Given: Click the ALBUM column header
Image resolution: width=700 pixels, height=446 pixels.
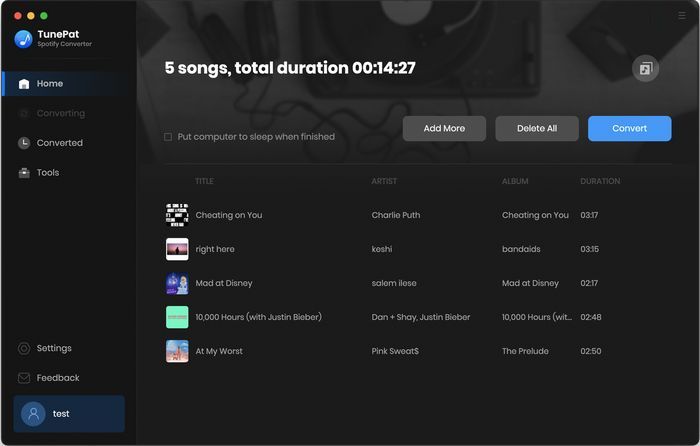Looking at the screenshot, I should coord(515,181).
